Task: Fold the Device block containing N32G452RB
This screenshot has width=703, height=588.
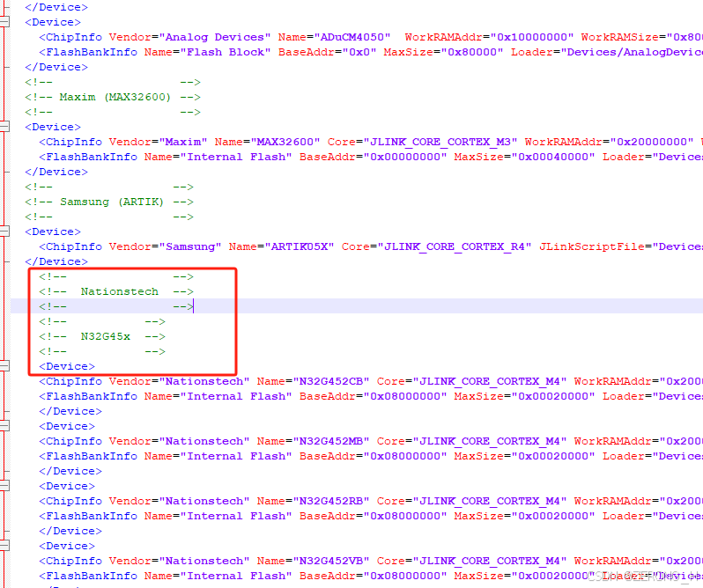Action: click(4, 486)
